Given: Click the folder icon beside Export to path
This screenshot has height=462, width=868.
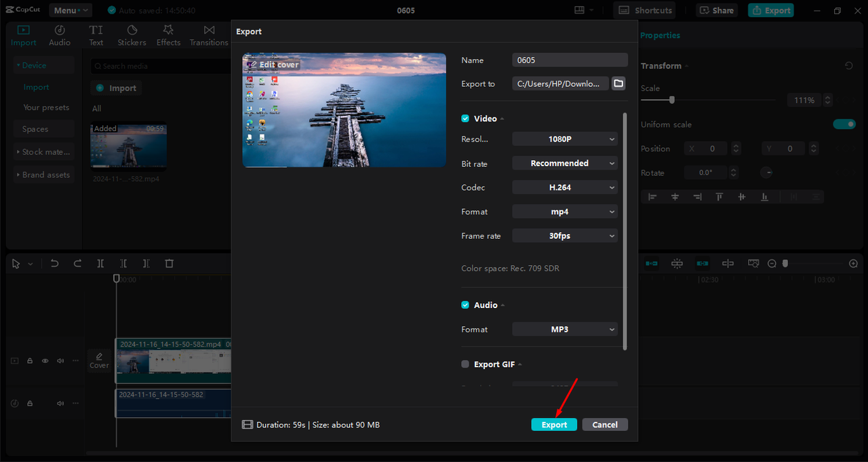Looking at the screenshot, I should tap(618, 83).
